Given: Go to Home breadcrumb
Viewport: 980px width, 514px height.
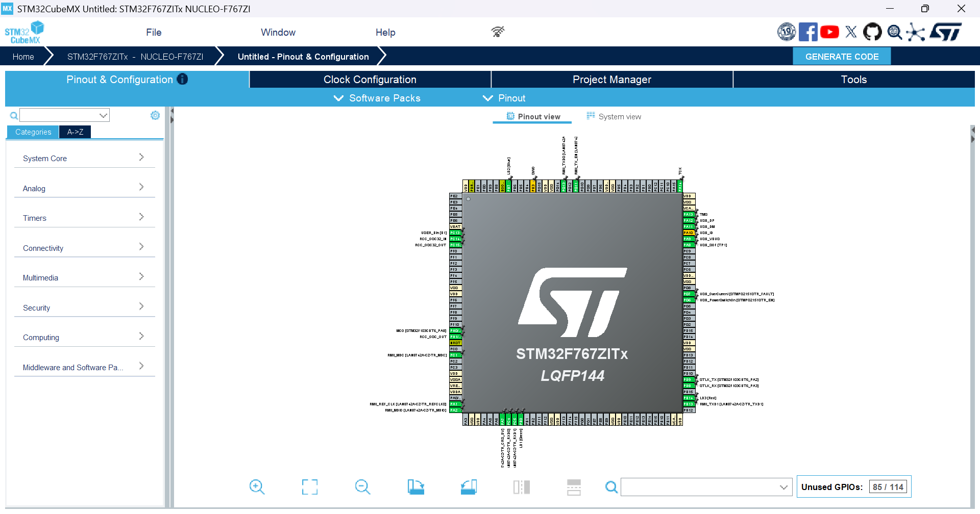Looking at the screenshot, I should (23, 57).
